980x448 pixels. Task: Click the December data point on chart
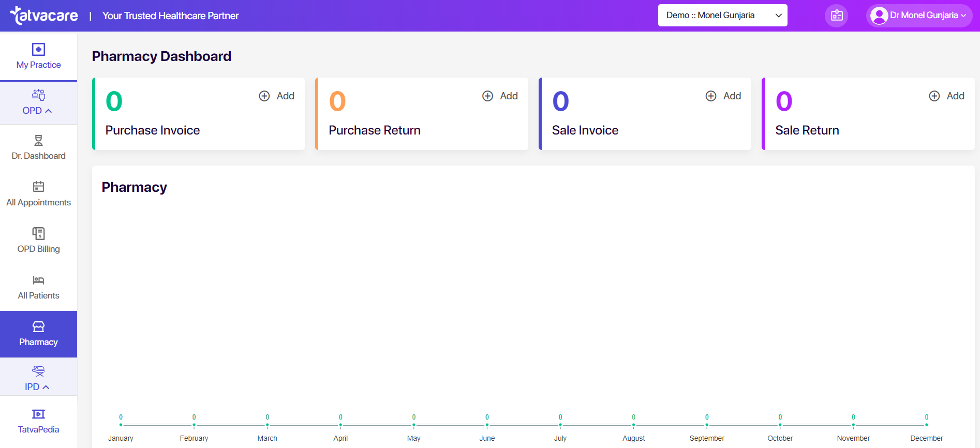point(926,425)
